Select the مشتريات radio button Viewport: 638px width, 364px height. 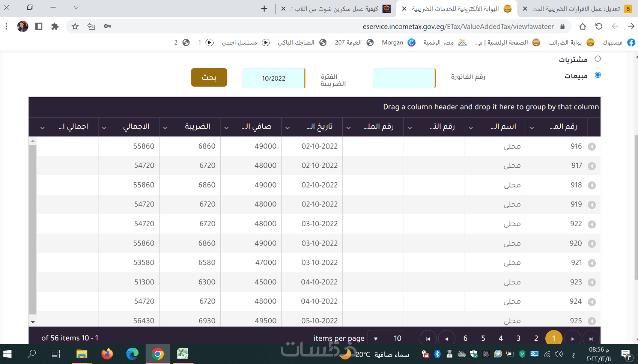pyautogui.click(x=598, y=59)
